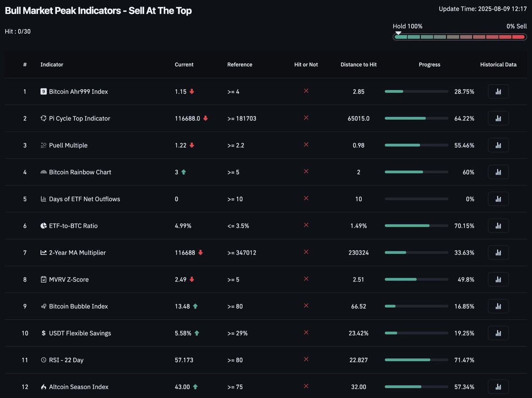Click the Puell Multiple indicator icon

click(43, 145)
